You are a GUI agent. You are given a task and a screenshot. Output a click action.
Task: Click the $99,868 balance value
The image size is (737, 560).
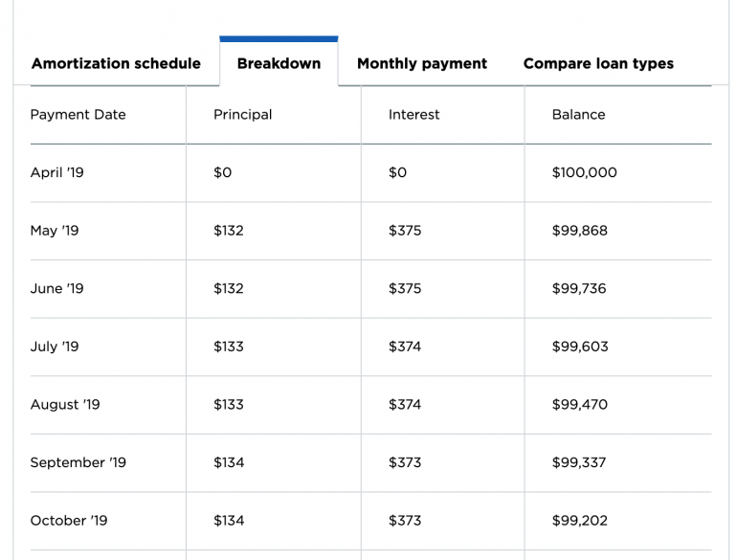pyautogui.click(x=579, y=231)
